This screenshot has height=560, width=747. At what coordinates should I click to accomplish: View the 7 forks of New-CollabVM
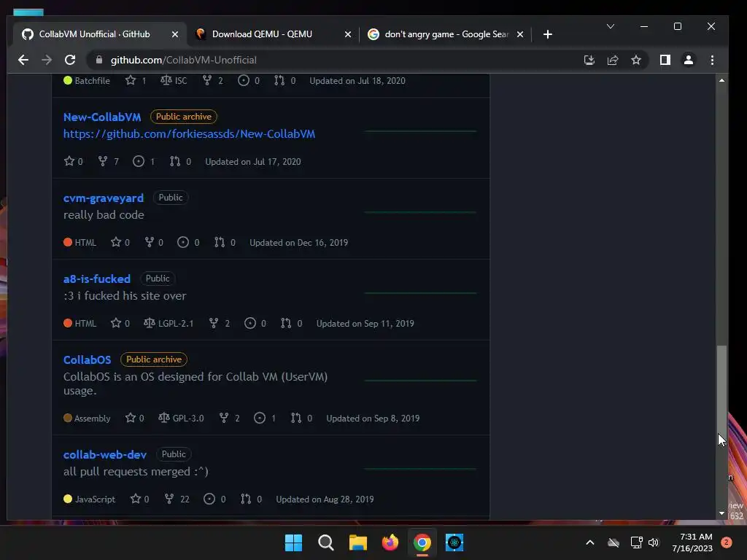click(x=108, y=161)
